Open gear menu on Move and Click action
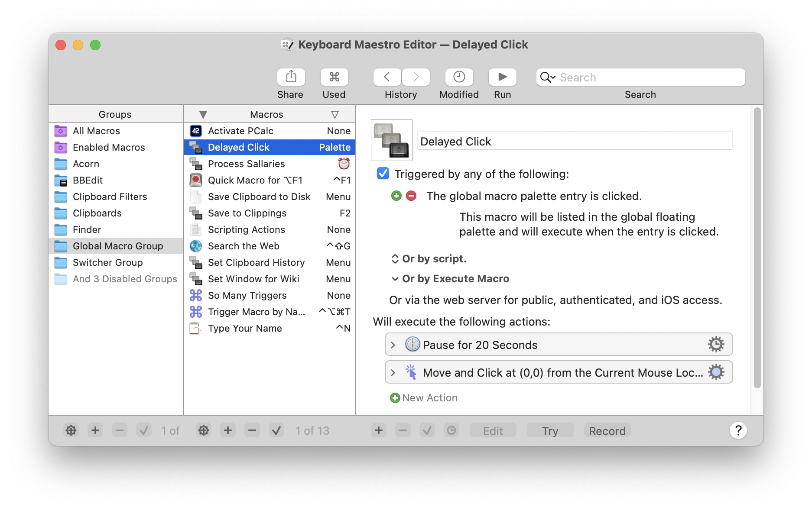Image resolution: width=812 pixels, height=510 pixels. [x=716, y=372]
